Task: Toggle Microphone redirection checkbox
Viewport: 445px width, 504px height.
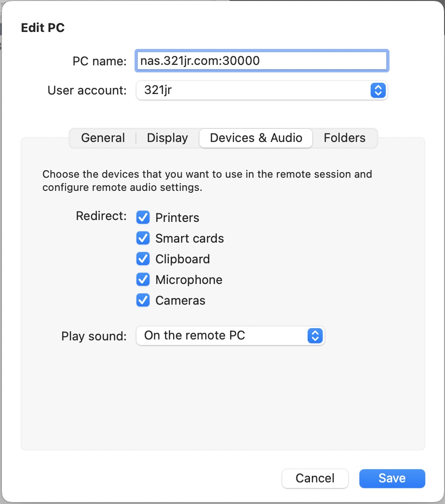Action: click(143, 279)
